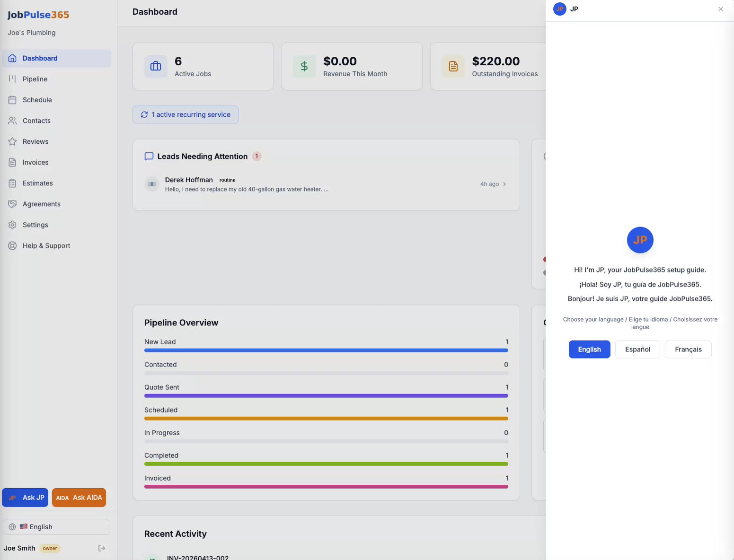Navigate to Invoices

click(x=56, y=162)
